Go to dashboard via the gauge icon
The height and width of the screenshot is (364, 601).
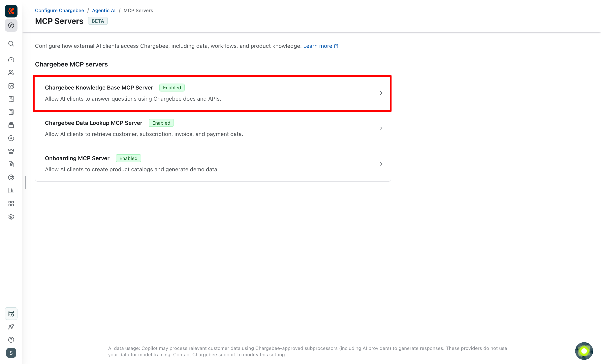point(11,60)
